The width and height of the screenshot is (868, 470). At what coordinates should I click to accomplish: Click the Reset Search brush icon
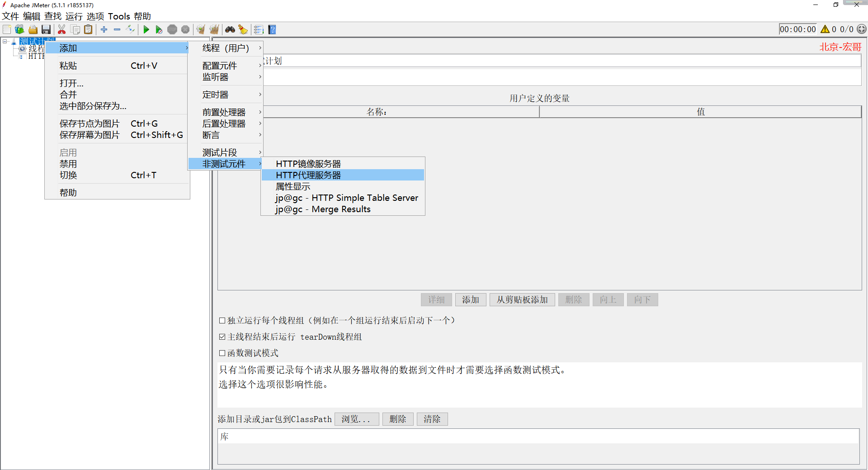point(243,29)
